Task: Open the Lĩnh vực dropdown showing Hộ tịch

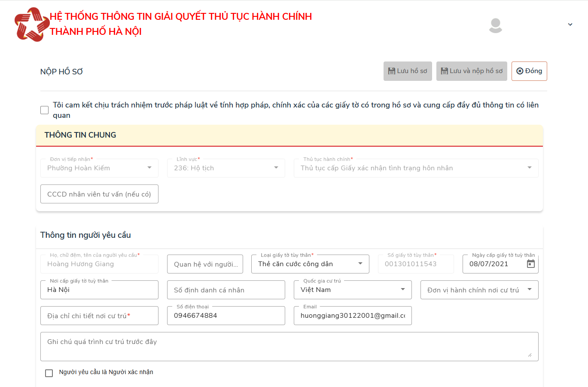Action: (226, 168)
